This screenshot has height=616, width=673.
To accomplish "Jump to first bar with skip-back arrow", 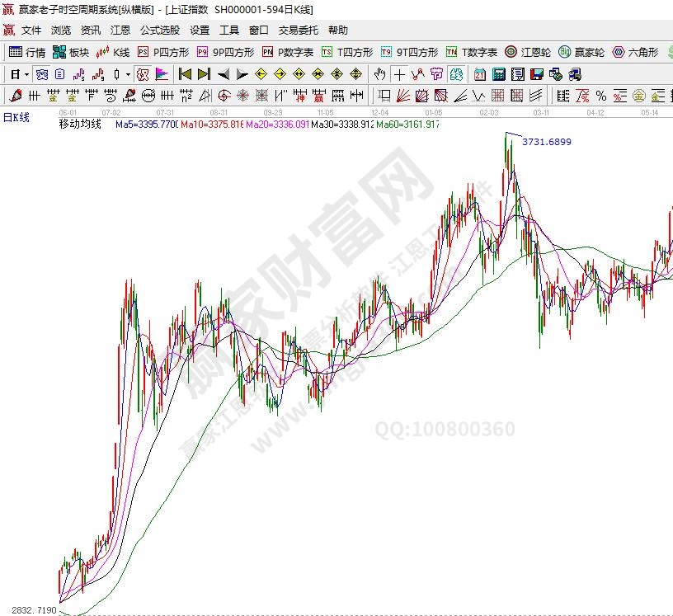I will (186, 74).
